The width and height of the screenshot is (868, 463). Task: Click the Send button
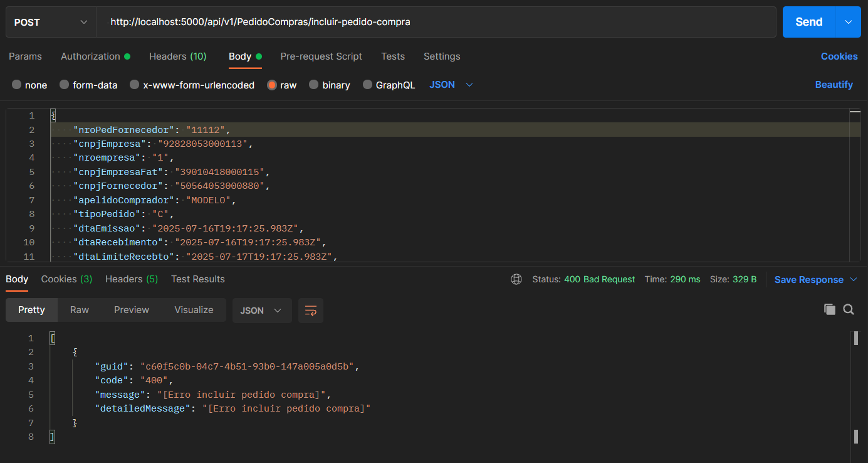[x=808, y=22]
